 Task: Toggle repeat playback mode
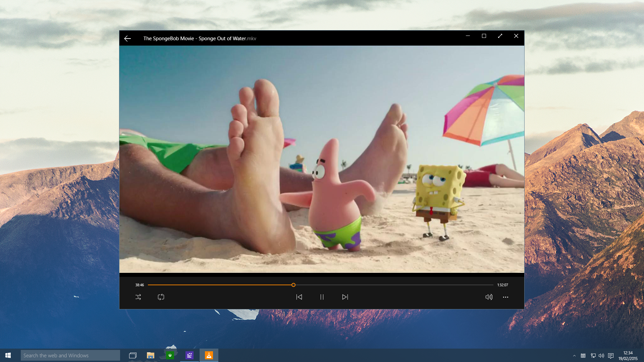[161, 297]
